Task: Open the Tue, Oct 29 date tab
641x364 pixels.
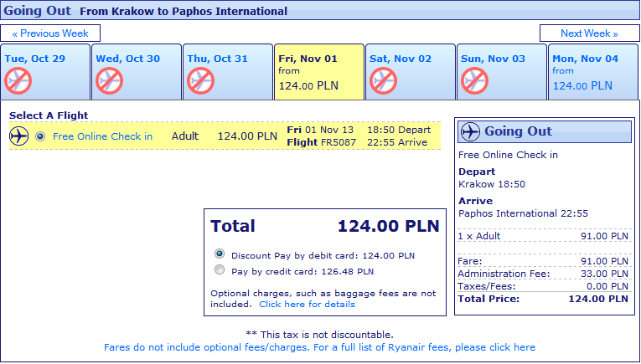Action: (45, 72)
